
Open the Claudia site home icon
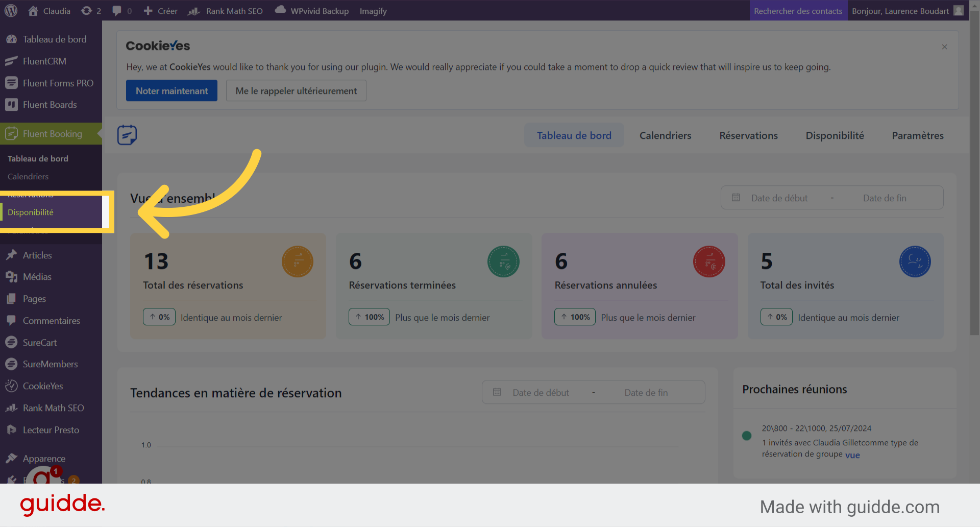click(x=33, y=11)
